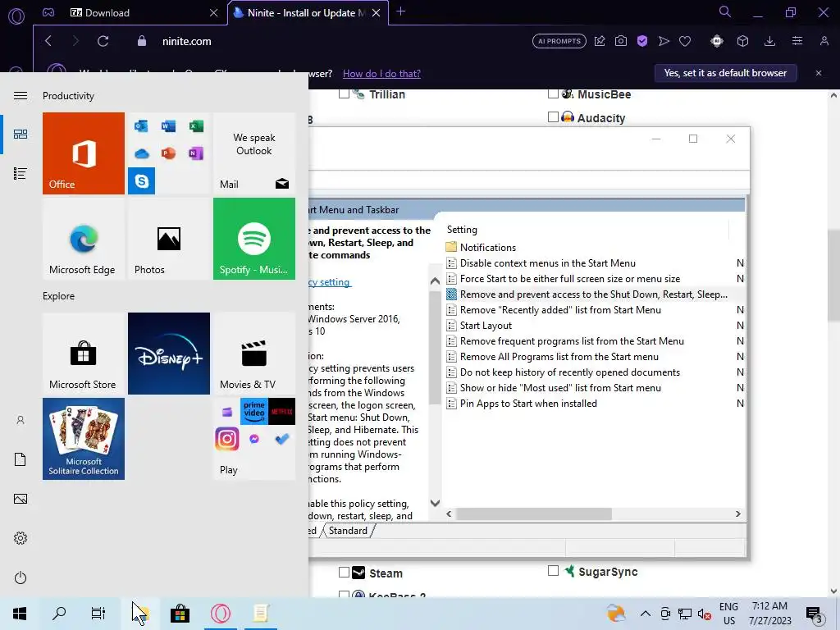Viewport: 840px width, 630px height.
Task: Open Opera GX downloads icon
Action: [769, 41]
